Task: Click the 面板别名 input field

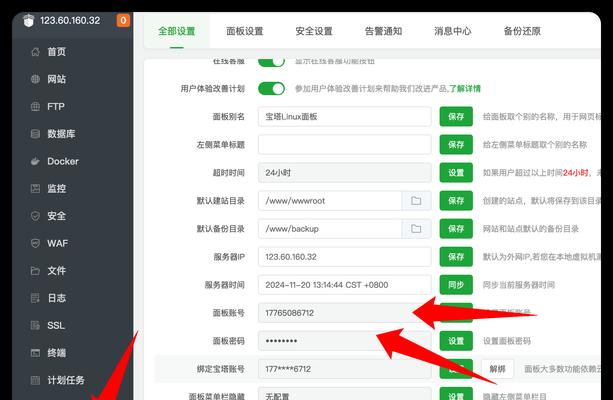Action: 344,117
